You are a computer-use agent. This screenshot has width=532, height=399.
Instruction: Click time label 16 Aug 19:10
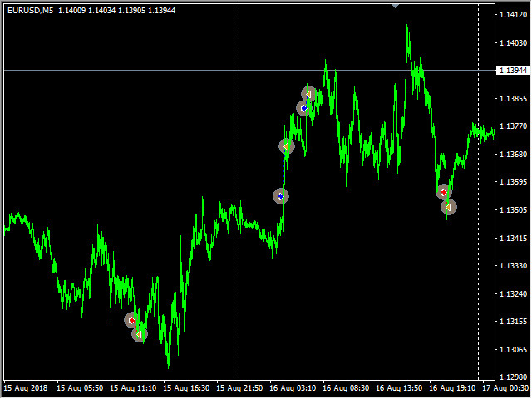click(452, 388)
